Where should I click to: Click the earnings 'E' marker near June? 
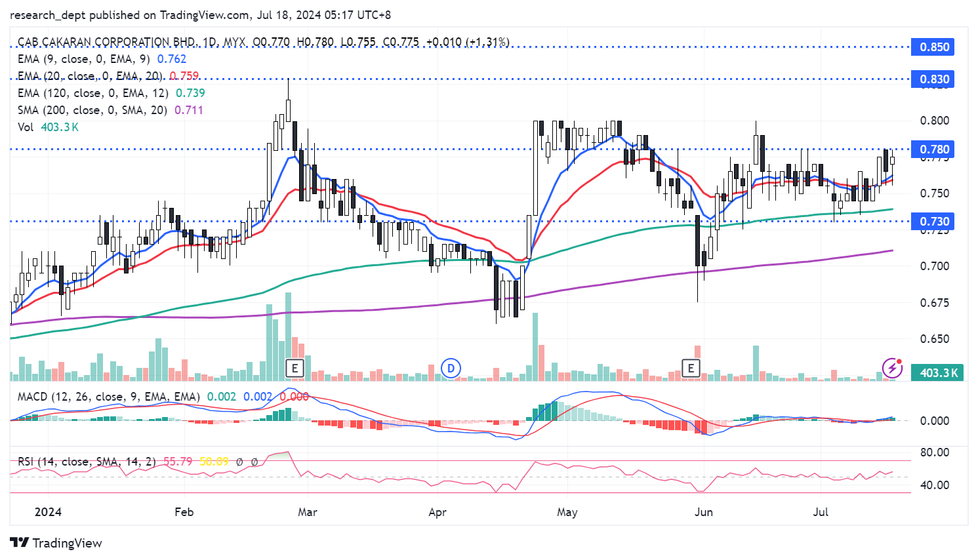point(691,368)
